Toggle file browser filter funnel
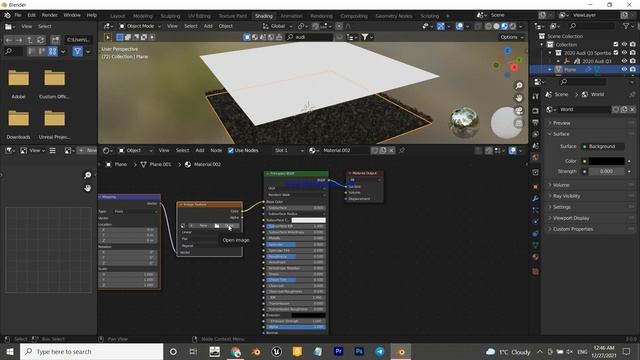The height and width of the screenshot is (360, 640). [x=78, y=51]
